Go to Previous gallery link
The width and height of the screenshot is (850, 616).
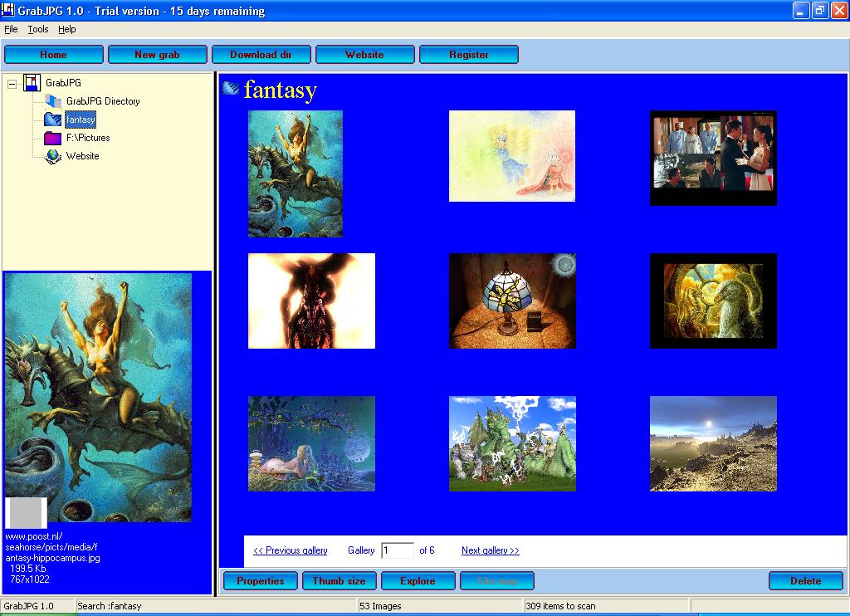click(x=290, y=550)
